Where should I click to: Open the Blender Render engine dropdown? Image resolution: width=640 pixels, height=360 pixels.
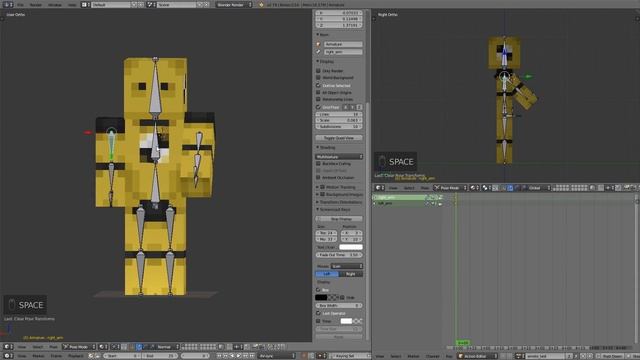[234, 4]
